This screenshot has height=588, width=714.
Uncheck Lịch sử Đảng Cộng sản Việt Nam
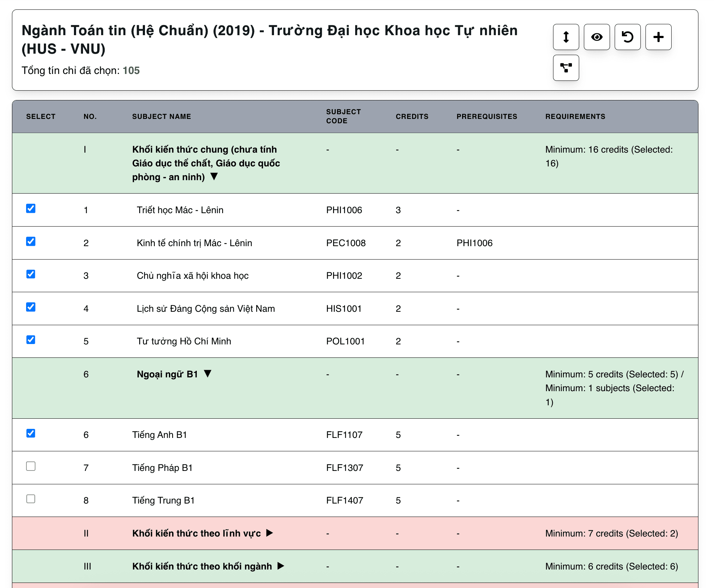pos(31,307)
